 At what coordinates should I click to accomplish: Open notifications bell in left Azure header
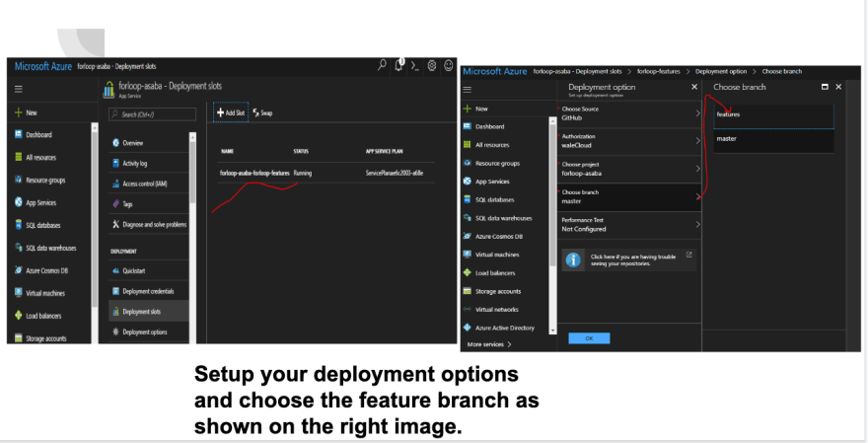[x=399, y=65]
